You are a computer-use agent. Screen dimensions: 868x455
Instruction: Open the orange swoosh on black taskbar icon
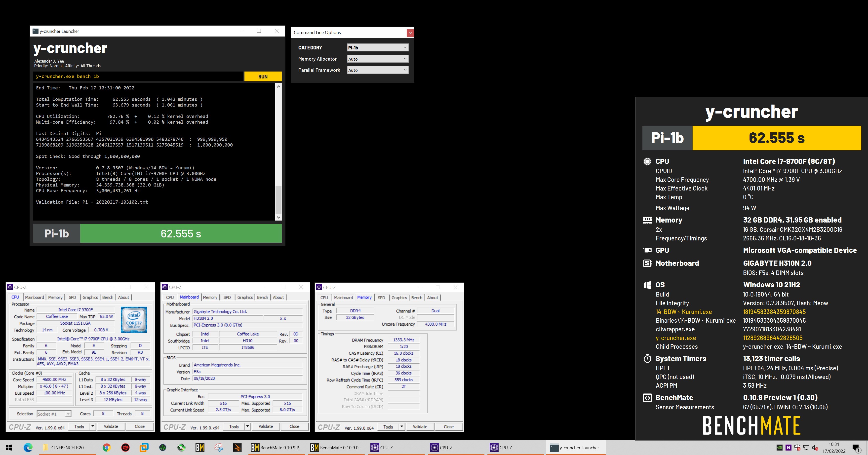coord(237,448)
